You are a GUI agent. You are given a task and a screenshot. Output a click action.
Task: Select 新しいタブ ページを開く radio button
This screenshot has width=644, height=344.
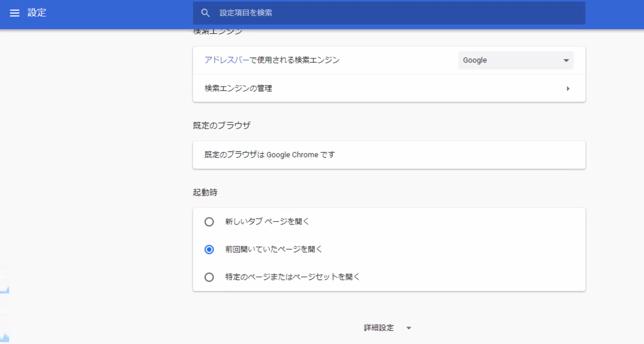(209, 222)
